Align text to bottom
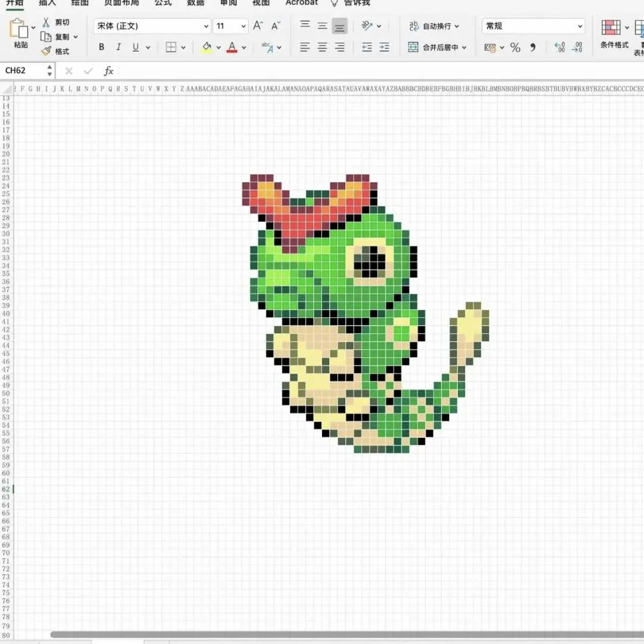This screenshot has height=644, width=644. coord(340,26)
